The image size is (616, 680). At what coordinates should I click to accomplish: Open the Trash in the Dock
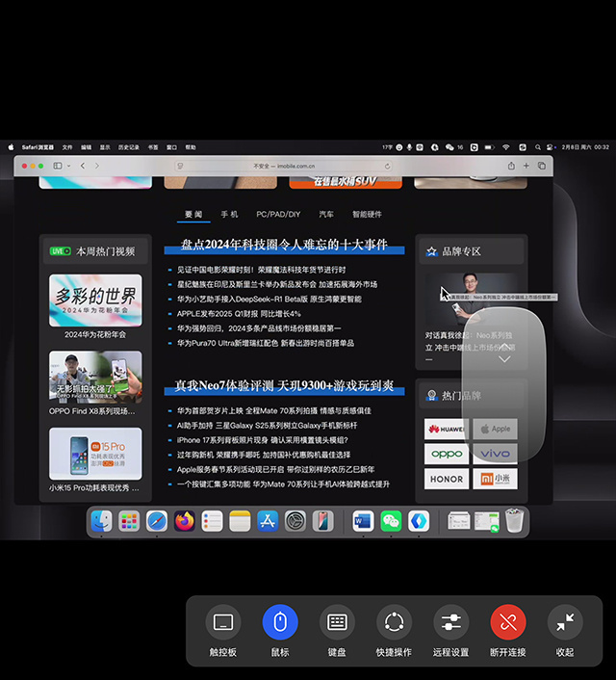coord(515,521)
